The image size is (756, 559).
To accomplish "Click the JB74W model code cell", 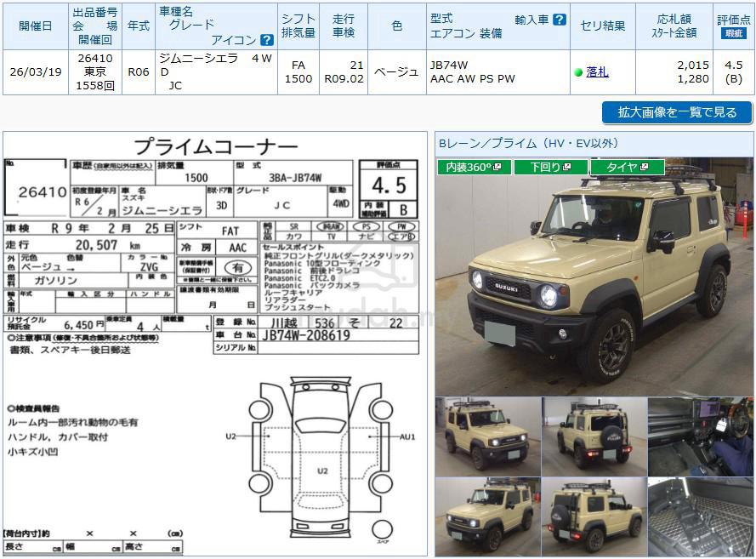I will (x=449, y=66).
